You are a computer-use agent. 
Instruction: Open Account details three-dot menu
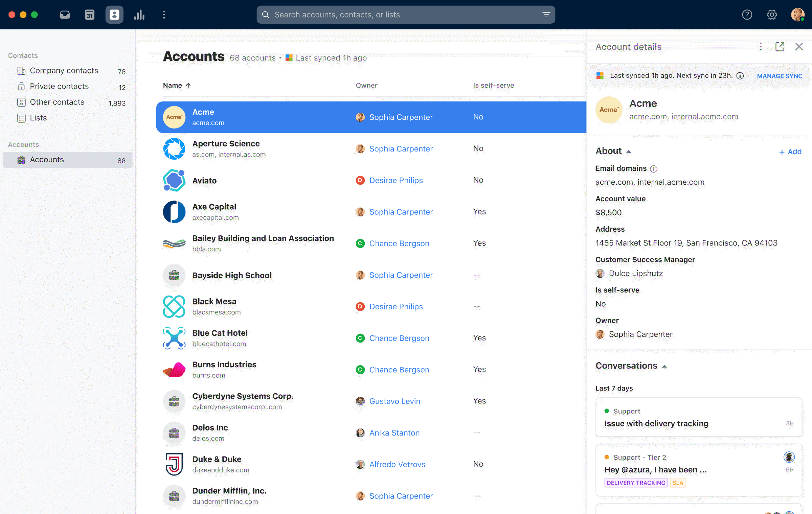761,47
